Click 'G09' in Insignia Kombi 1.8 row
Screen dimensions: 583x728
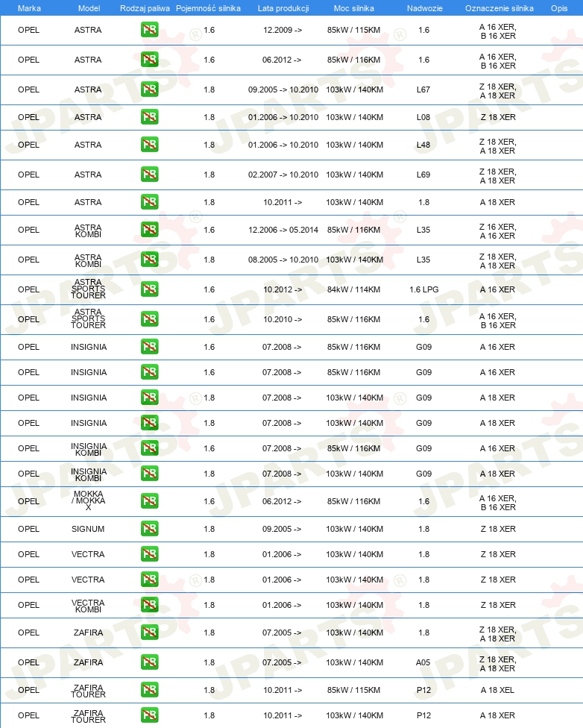(x=423, y=474)
